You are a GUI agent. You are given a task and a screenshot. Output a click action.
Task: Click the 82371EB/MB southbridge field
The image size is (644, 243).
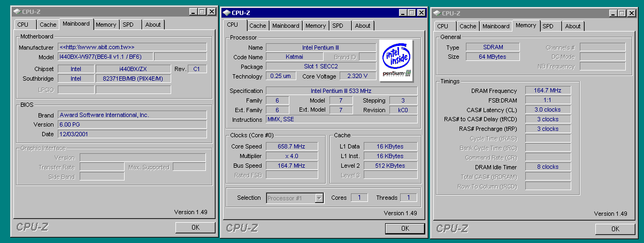[x=134, y=79]
